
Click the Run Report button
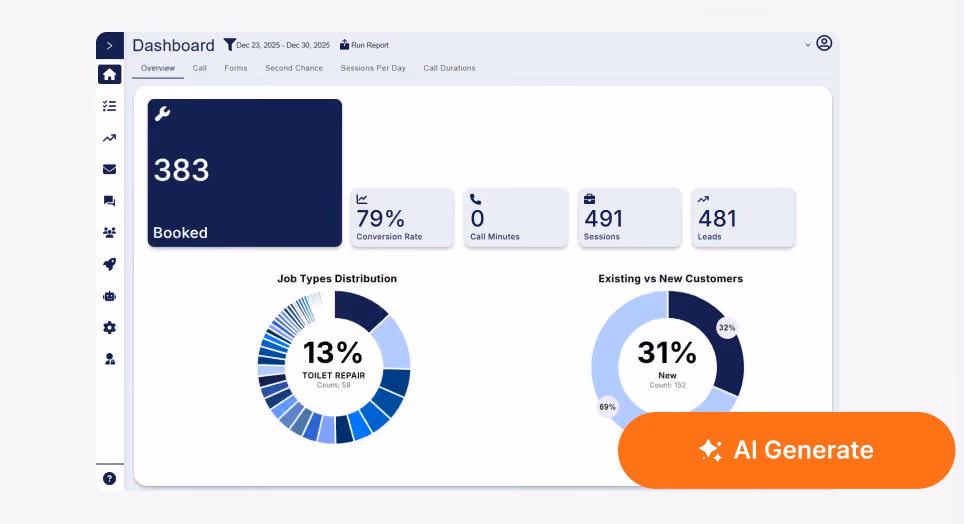pos(365,45)
